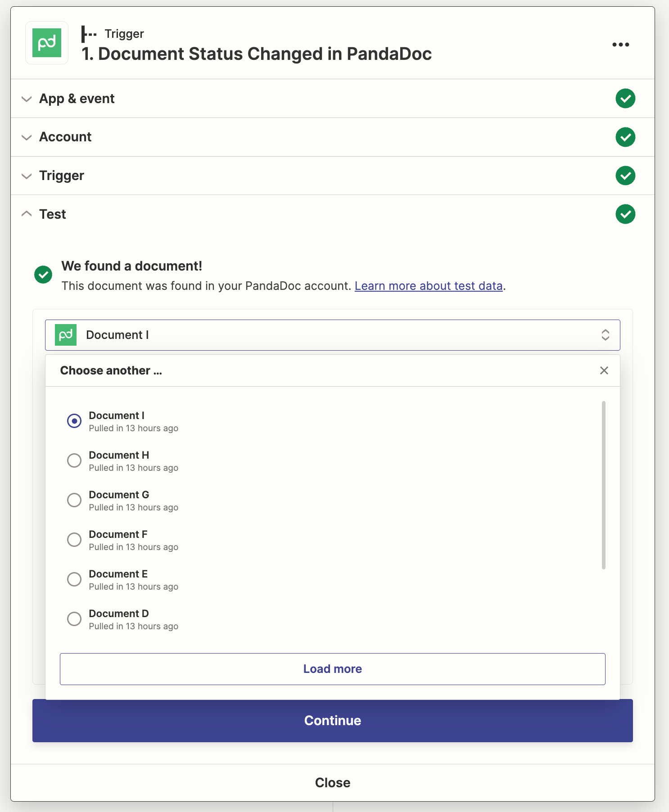Click the up-down arrows on document selector
The height and width of the screenshot is (812, 669).
pyautogui.click(x=606, y=335)
